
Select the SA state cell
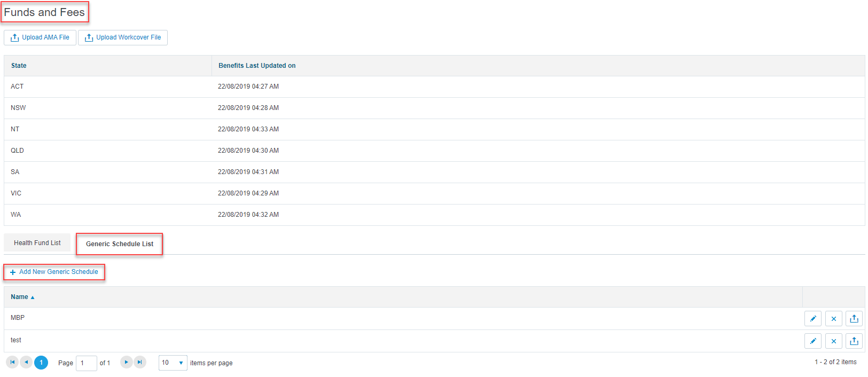coord(108,172)
